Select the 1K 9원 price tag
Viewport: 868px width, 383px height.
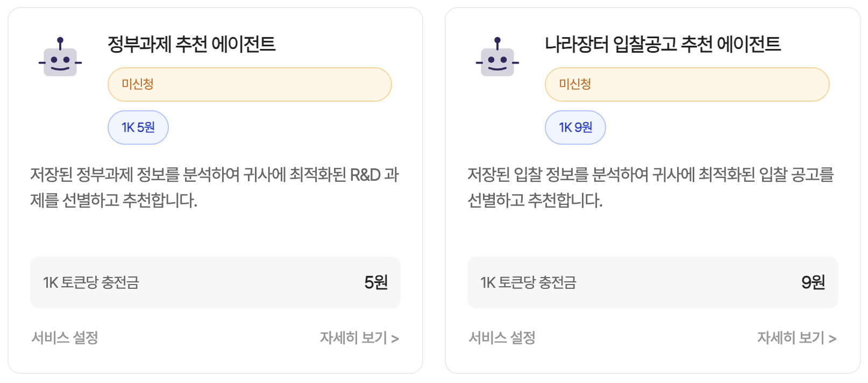coord(575,127)
